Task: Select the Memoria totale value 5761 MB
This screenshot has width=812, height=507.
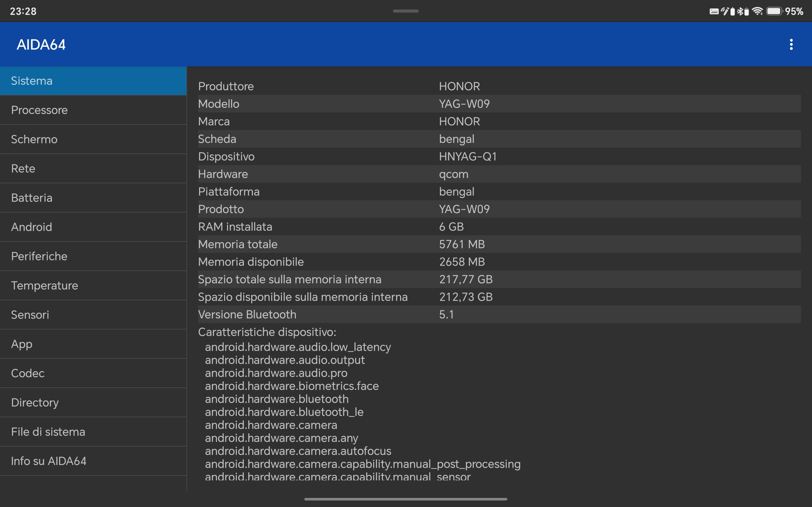Action: point(462,244)
